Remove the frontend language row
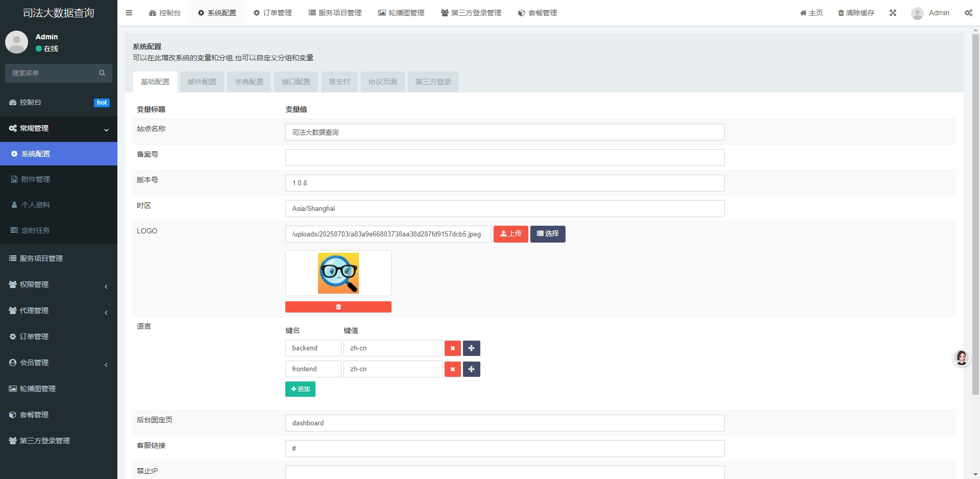This screenshot has height=479, width=980. click(453, 369)
